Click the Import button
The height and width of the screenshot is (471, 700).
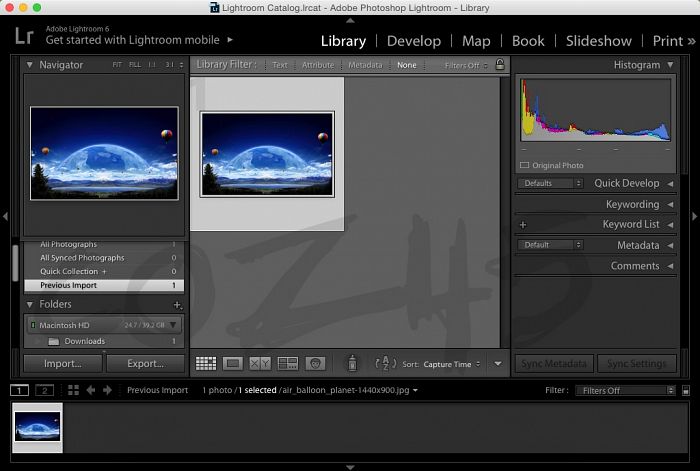62,364
